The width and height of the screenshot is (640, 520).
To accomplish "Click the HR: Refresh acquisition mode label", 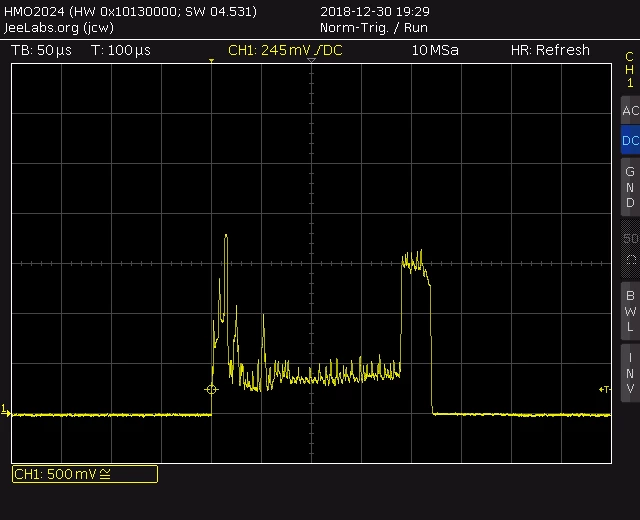I will (550, 50).
